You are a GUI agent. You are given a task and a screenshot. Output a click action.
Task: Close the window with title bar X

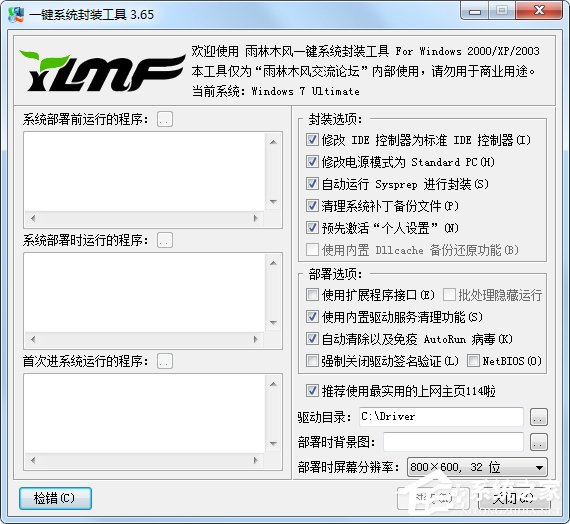tap(539, 11)
